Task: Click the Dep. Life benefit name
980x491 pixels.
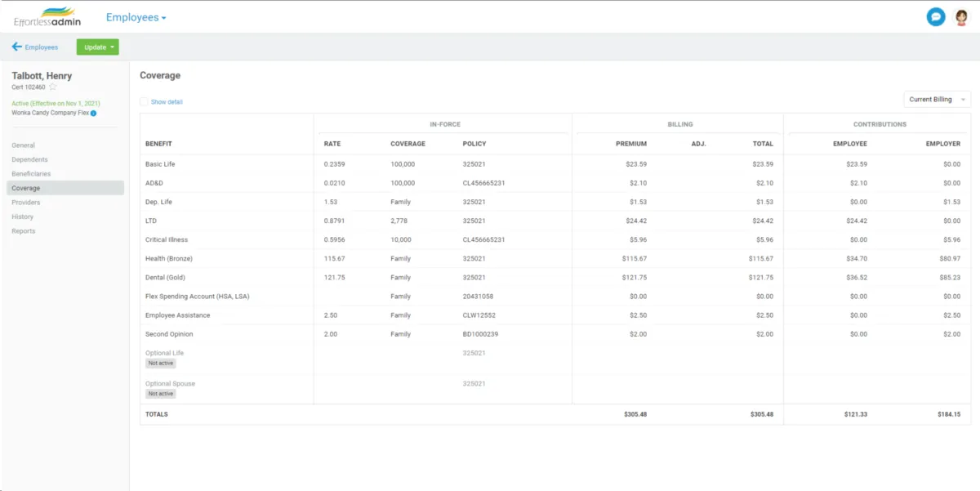Action: coord(158,202)
